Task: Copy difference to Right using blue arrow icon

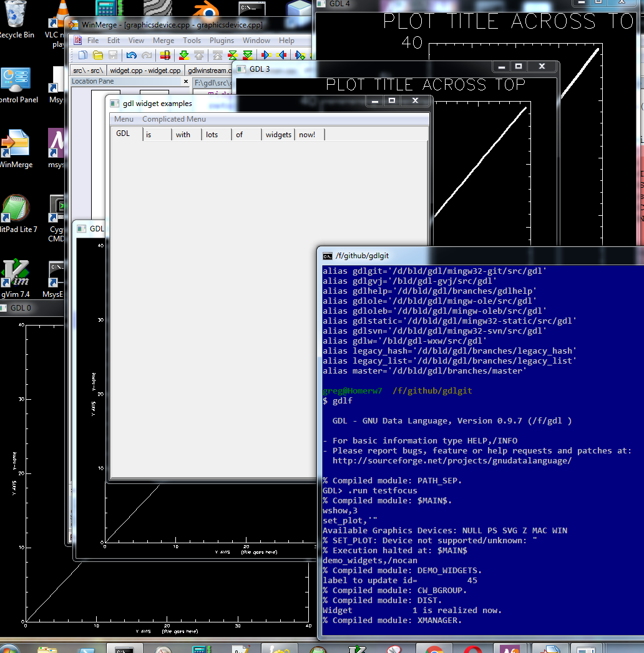Action: point(265,55)
